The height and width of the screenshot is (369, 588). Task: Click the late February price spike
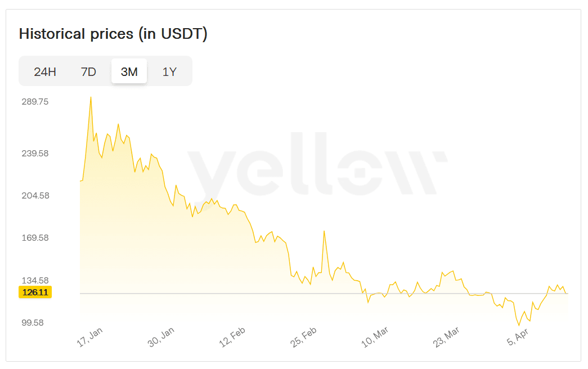(324, 231)
